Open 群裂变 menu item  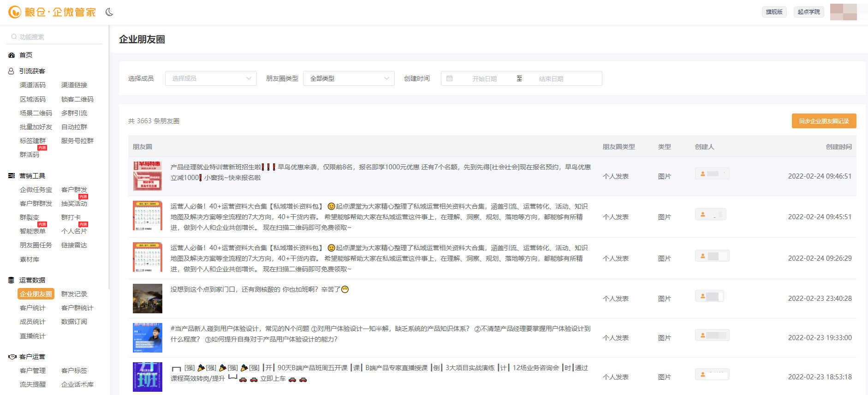(30, 217)
